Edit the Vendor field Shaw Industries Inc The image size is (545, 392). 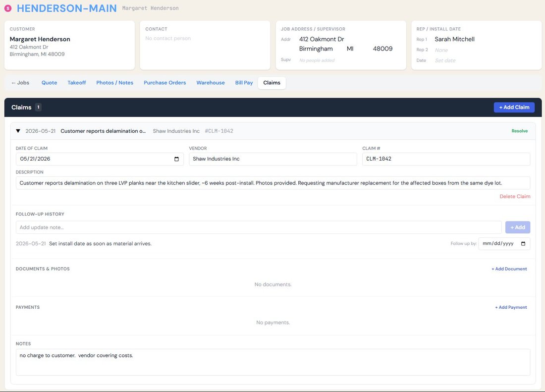273,159
